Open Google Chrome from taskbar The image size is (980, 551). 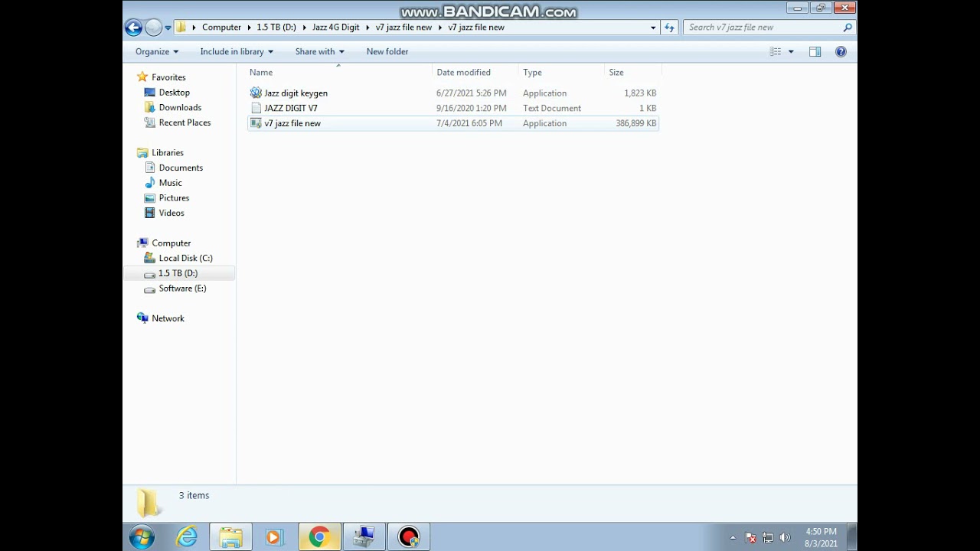tap(319, 537)
